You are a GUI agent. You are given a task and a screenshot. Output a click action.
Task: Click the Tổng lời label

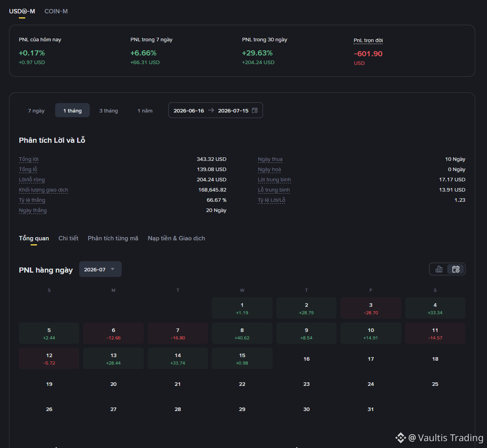[x=29, y=159]
